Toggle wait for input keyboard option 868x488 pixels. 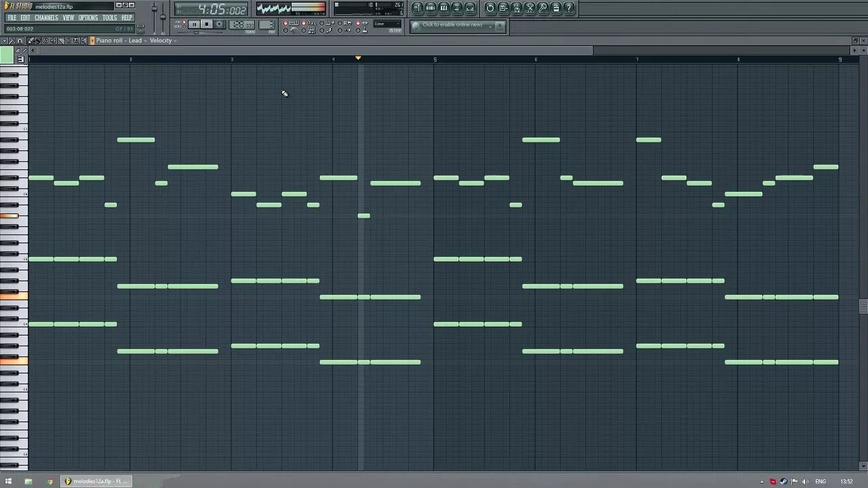(x=309, y=30)
